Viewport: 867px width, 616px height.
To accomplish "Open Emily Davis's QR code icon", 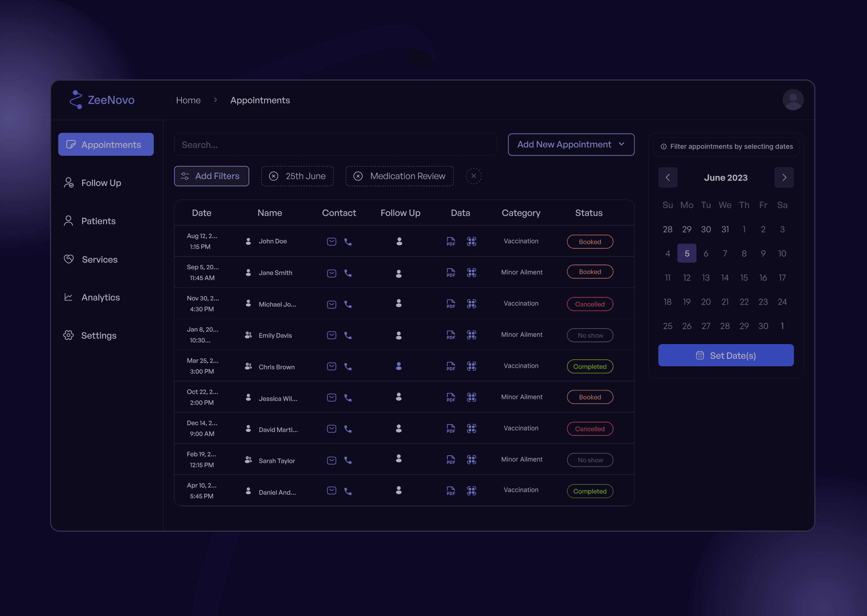I will [x=471, y=335].
